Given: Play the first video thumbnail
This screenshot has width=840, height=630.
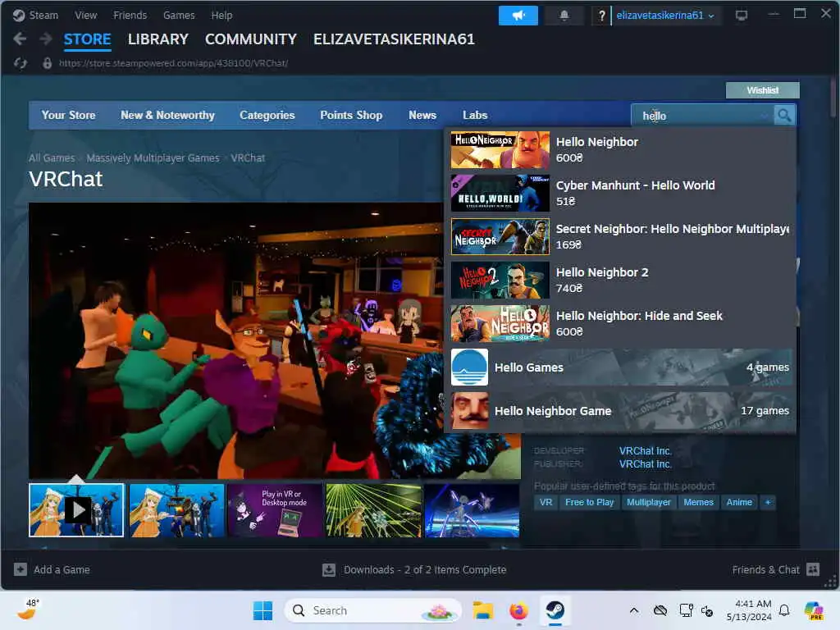Looking at the screenshot, I should 76,510.
